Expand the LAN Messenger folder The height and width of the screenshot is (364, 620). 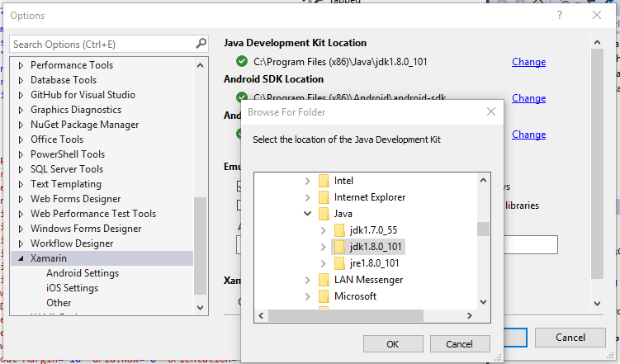pyautogui.click(x=308, y=280)
